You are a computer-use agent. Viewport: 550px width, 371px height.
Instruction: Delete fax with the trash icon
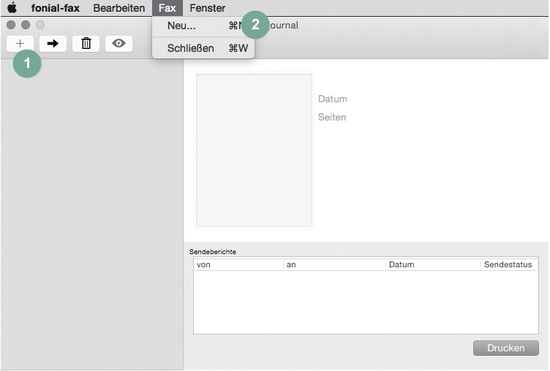pos(86,43)
